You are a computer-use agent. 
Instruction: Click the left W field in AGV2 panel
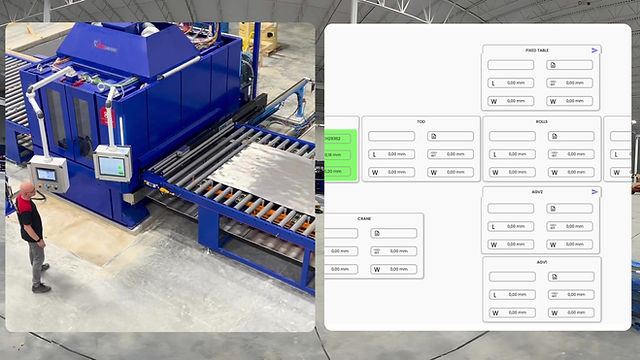[x=511, y=244]
